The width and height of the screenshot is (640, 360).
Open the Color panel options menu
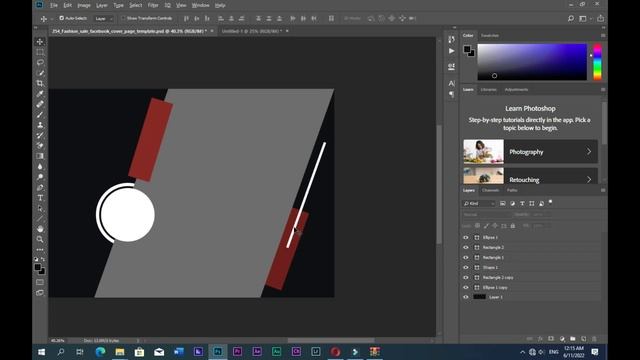(x=603, y=36)
